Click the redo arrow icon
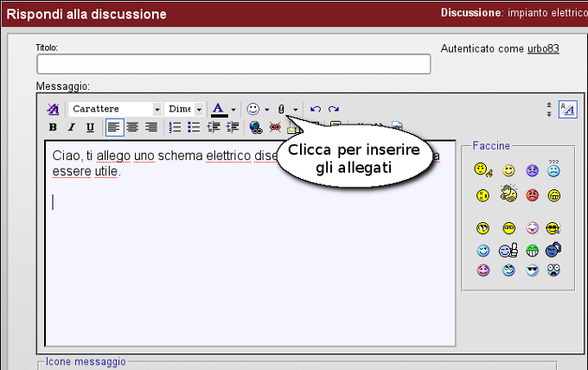 click(x=333, y=109)
